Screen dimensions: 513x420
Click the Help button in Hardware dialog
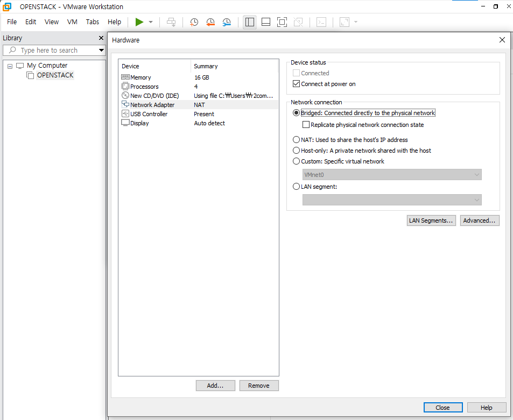pyautogui.click(x=487, y=408)
